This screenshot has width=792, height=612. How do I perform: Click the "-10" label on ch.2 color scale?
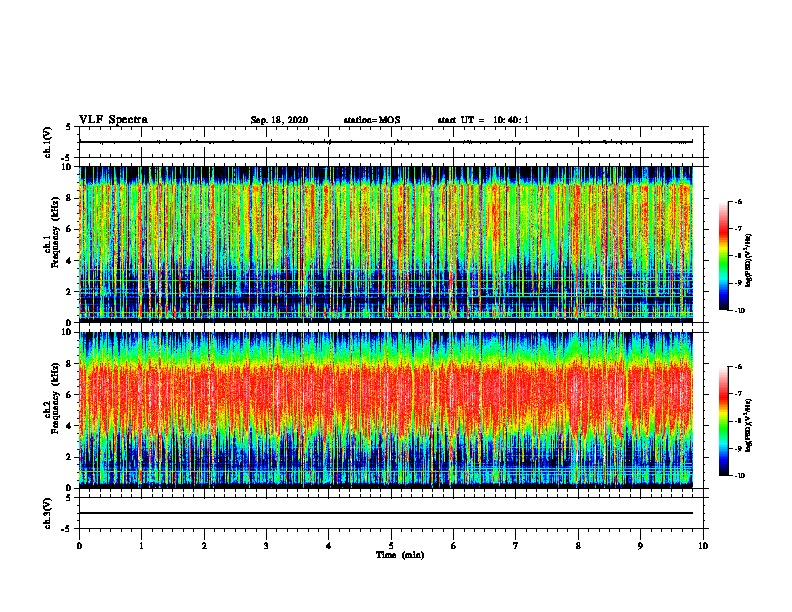[740, 476]
